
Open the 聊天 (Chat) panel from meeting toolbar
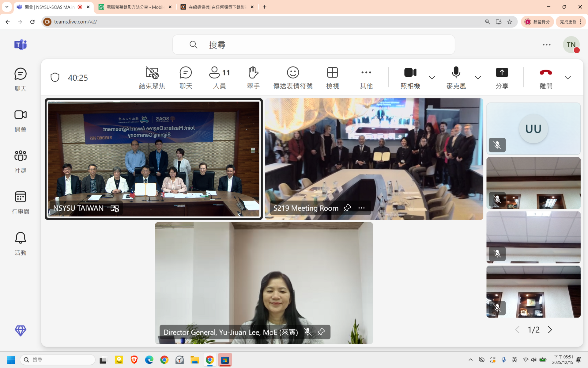pyautogui.click(x=185, y=77)
